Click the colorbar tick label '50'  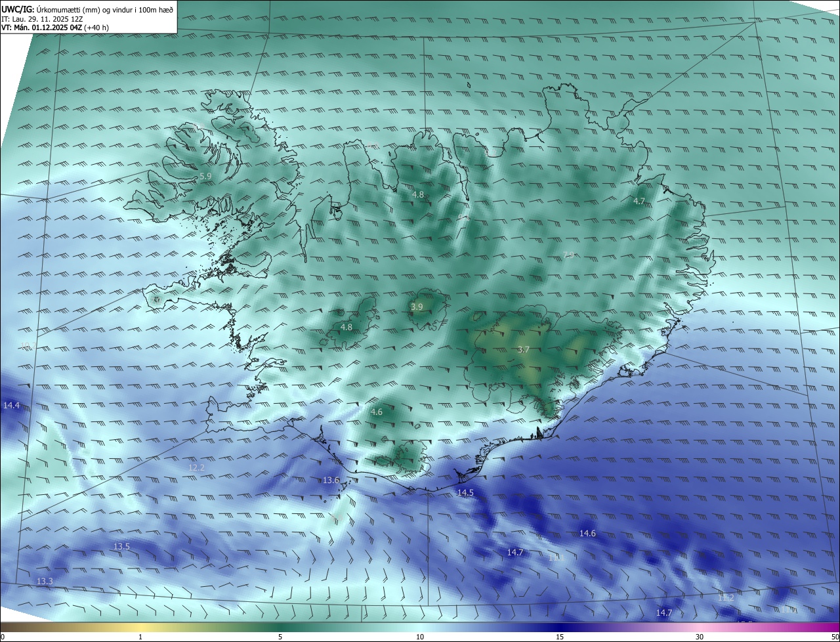835,637
